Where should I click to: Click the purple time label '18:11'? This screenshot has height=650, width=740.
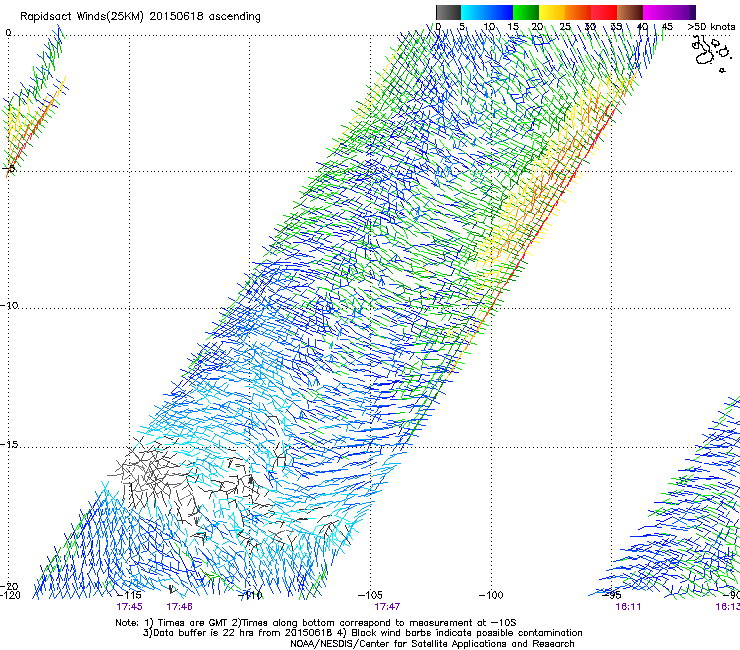click(628, 606)
